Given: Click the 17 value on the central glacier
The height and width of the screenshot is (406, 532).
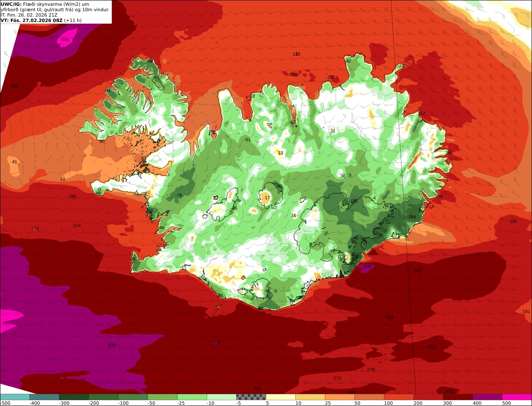Looking at the screenshot, I should tap(267, 198).
